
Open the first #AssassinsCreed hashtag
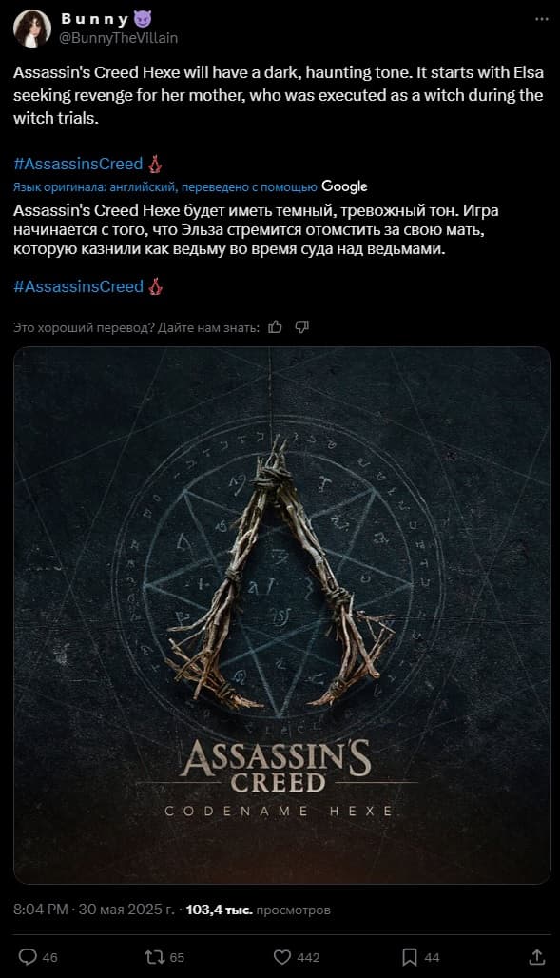(x=79, y=164)
